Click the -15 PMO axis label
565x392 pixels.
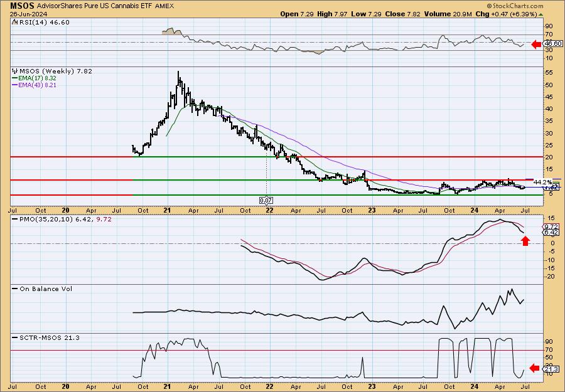550,268
